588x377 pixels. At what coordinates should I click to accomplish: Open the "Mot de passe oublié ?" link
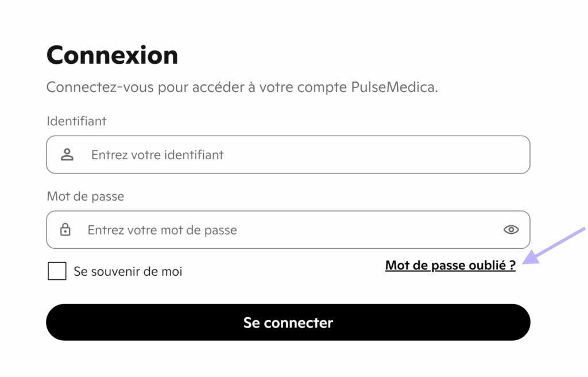tap(450, 266)
